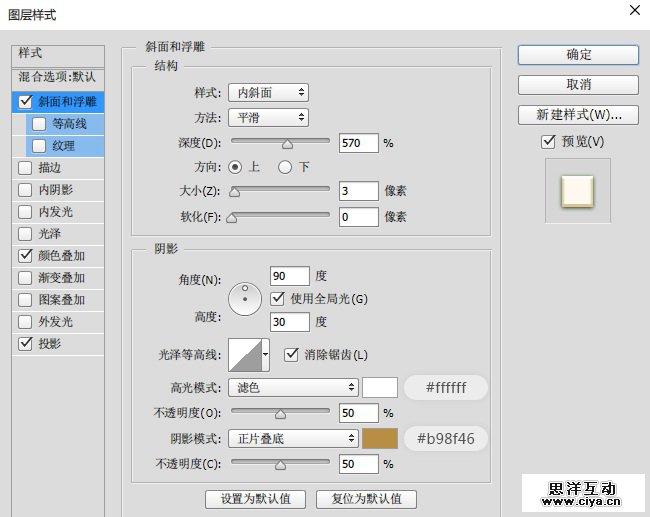Toggle 消除锯齿 anti-alias checkbox
This screenshot has height=517, width=650.
click(292, 354)
